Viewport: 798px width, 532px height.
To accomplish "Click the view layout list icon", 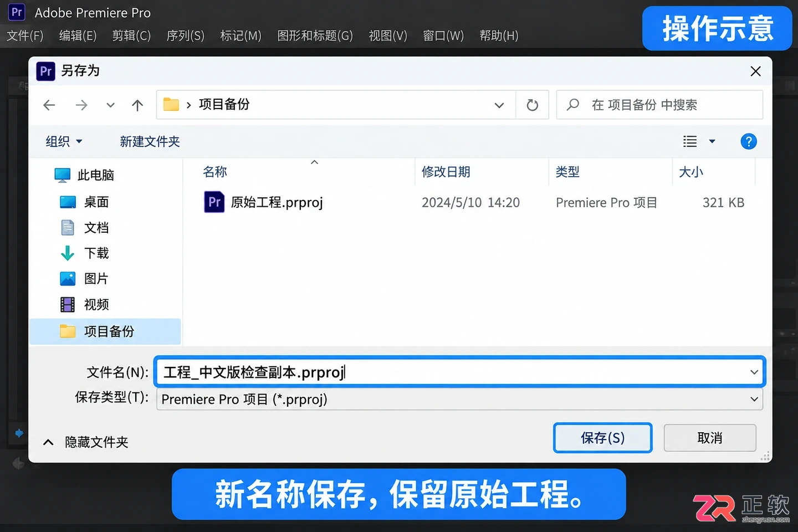I will click(690, 141).
